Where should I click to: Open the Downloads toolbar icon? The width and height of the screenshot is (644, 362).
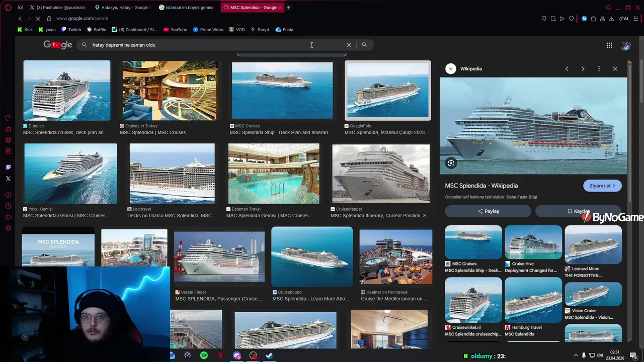point(611,19)
